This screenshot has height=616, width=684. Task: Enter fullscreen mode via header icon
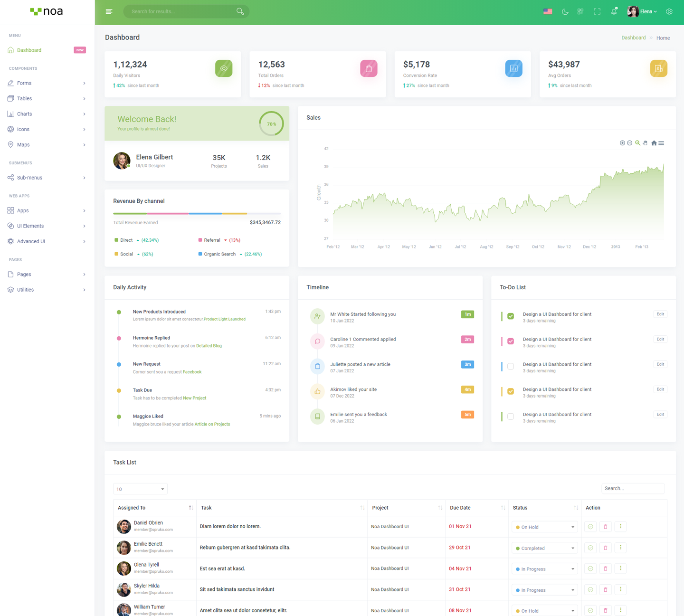597,11
